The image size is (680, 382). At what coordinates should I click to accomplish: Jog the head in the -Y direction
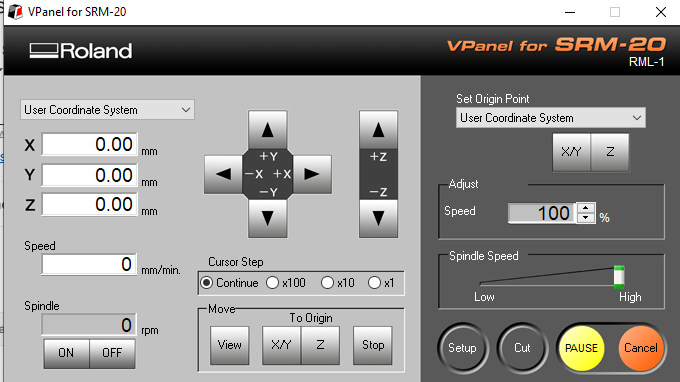click(x=268, y=218)
